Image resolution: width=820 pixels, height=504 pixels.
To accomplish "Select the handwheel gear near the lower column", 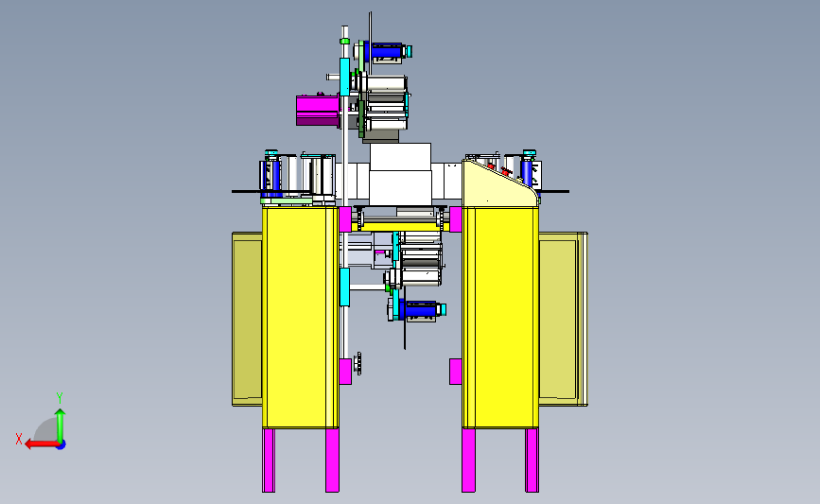I will click(358, 363).
